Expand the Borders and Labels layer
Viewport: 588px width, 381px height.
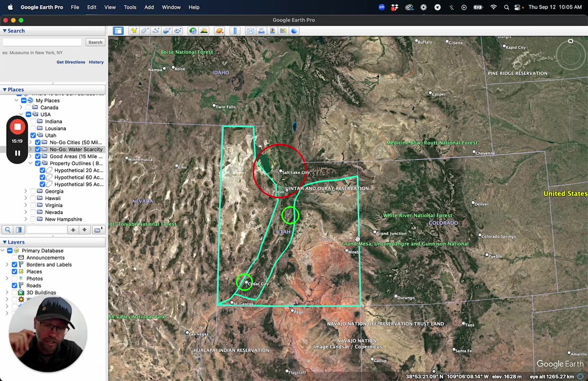pos(7,265)
